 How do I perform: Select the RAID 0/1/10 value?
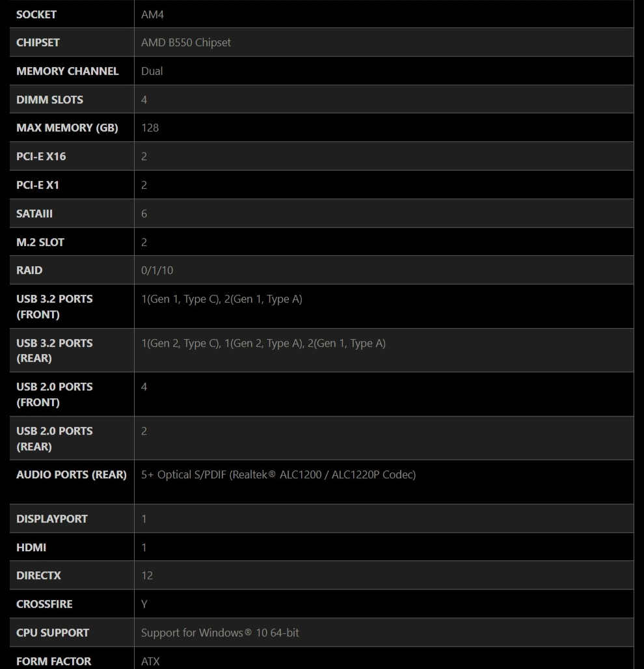point(157,270)
